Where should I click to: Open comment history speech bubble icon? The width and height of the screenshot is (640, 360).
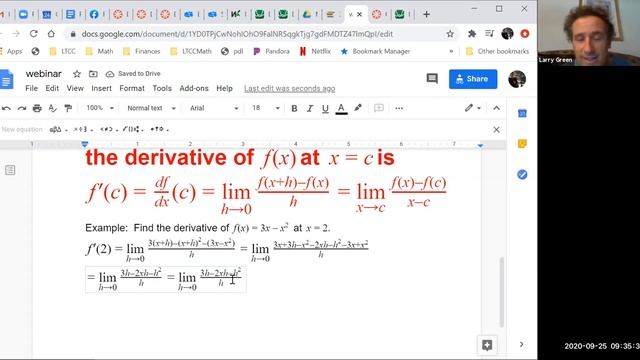click(432, 78)
